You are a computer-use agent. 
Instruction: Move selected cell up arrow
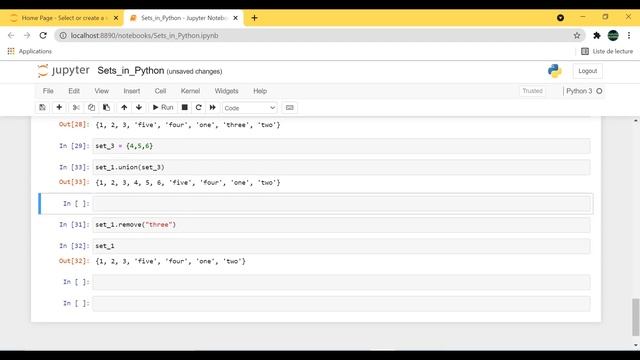click(124, 107)
